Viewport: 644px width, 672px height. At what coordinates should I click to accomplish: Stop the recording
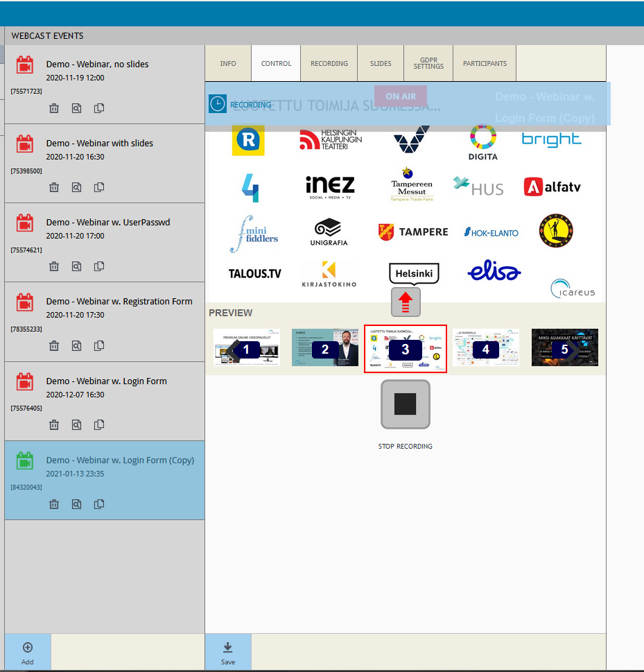coord(406,404)
